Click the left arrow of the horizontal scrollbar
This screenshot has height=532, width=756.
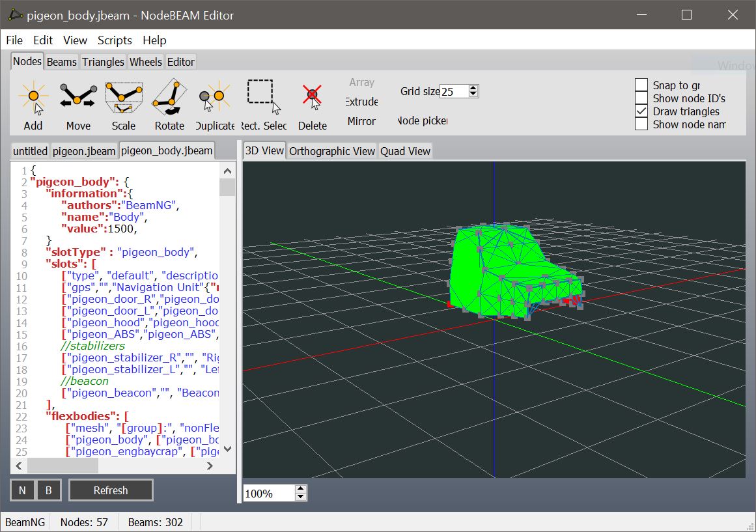pos(19,466)
